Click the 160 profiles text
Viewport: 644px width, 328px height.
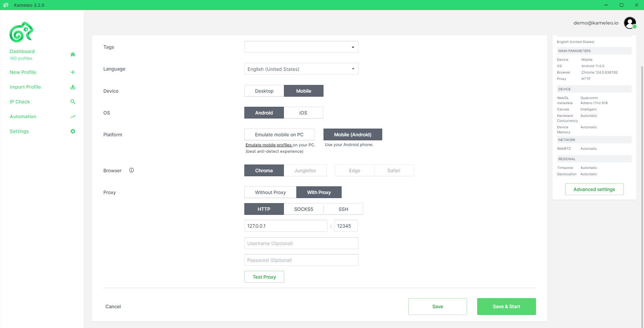[x=21, y=58]
